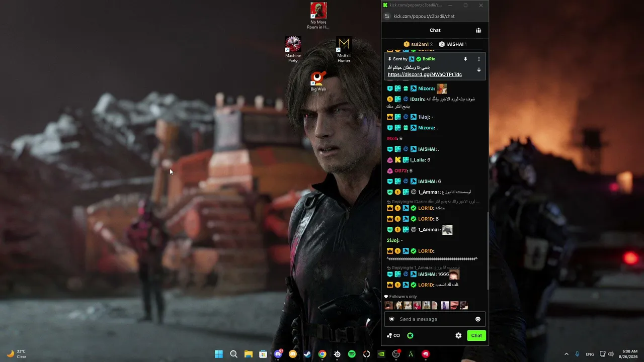The image size is (644, 362).
Task: Open the discord.gg invite link
Action: pyautogui.click(x=425, y=74)
